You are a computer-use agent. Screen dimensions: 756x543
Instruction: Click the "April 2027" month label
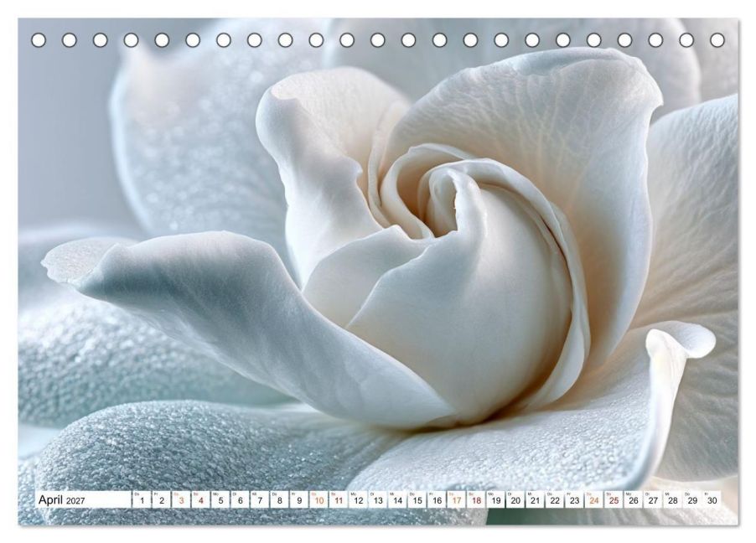coord(62,499)
